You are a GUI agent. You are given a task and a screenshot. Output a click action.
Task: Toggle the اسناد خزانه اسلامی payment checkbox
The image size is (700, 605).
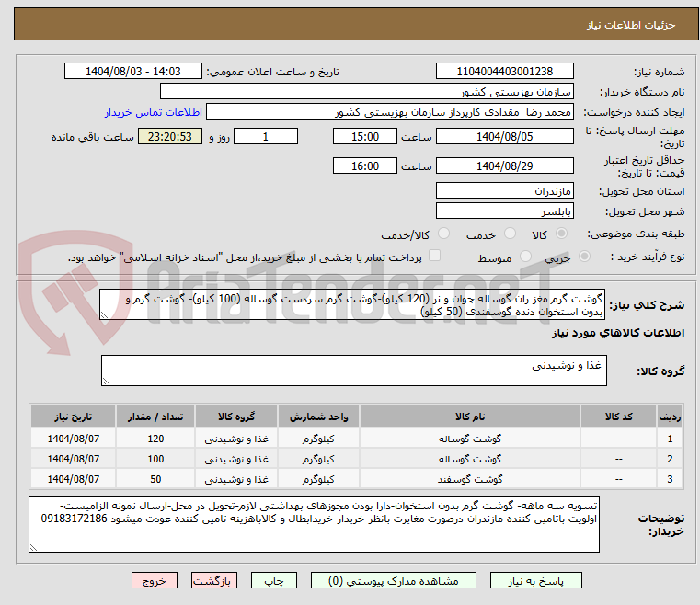pyautogui.click(x=435, y=257)
